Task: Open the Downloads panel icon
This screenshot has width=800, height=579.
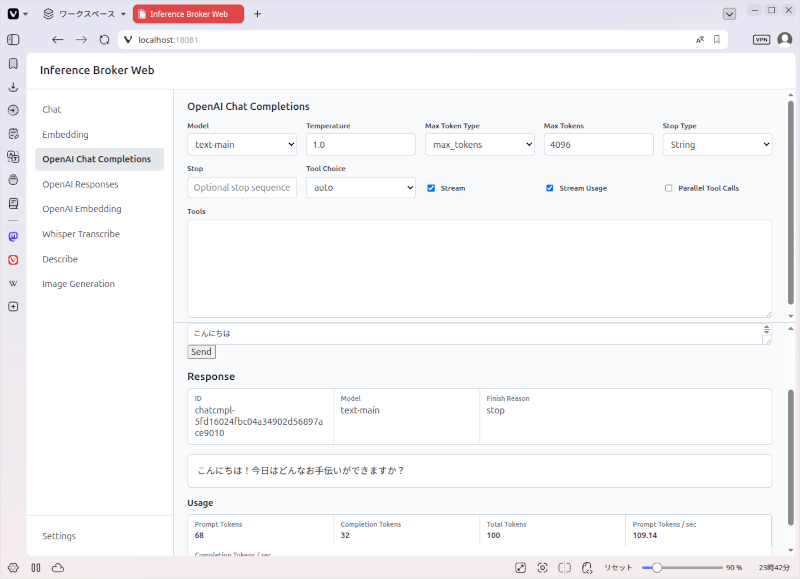Action: 13,87
